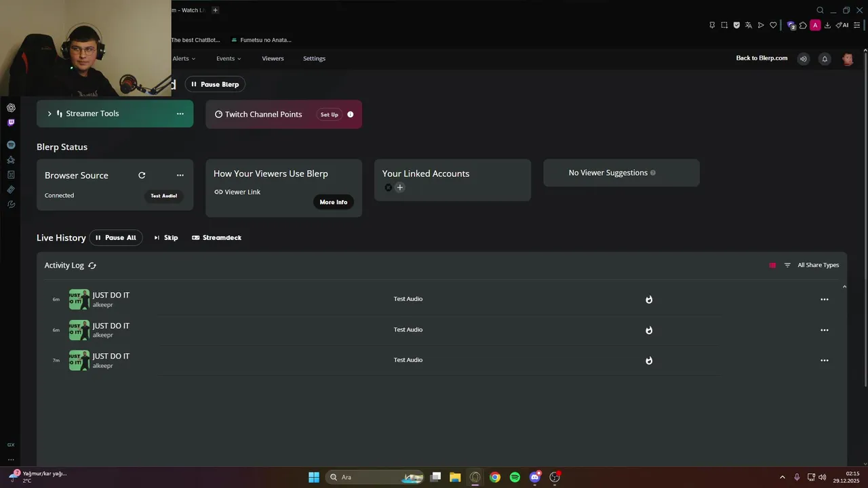
Task: Pause All in Live History
Action: click(x=116, y=238)
